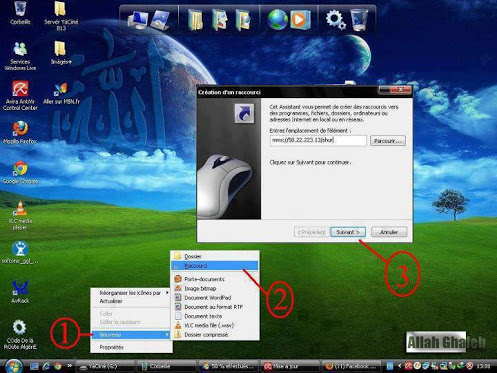
Task: Select Dossier in the Nouveau submenu
Action: [215, 256]
